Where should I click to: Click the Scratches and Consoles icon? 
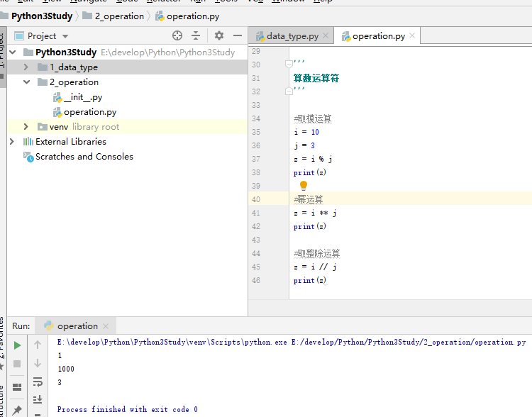click(x=28, y=157)
